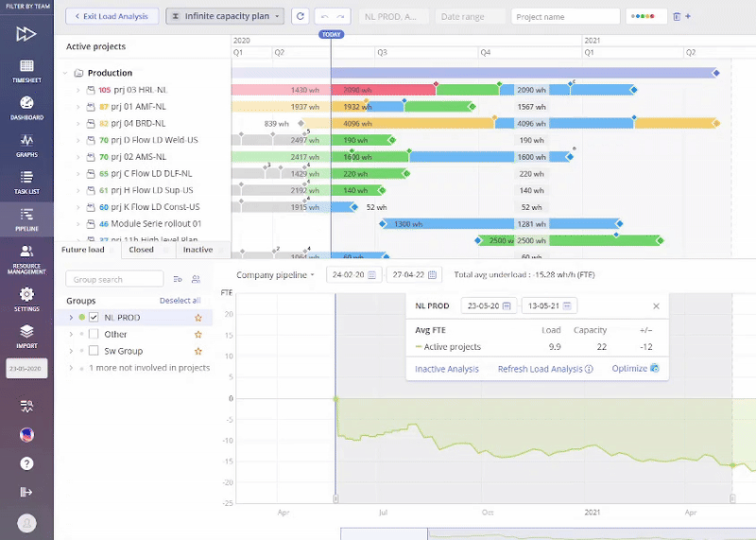Switch to the Inactive tab

tap(198, 250)
